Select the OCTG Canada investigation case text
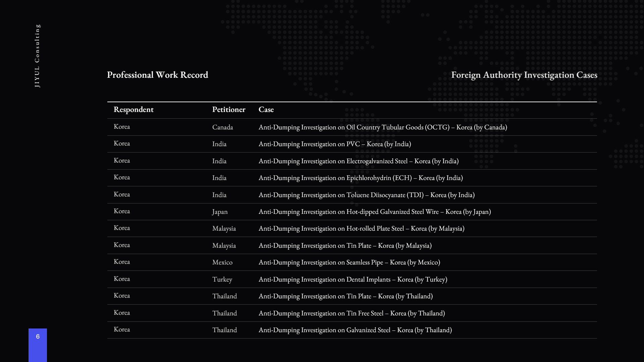 pos(382,127)
